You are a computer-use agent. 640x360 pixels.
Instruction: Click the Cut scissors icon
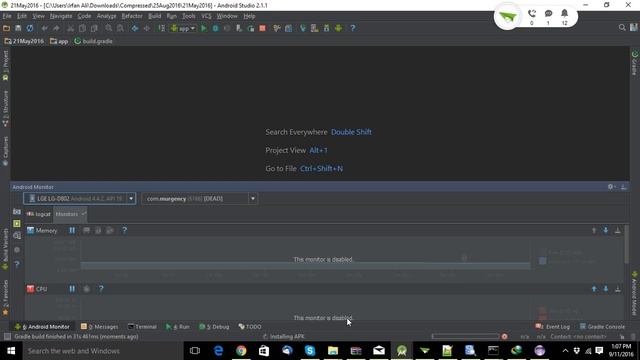(70, 28)
